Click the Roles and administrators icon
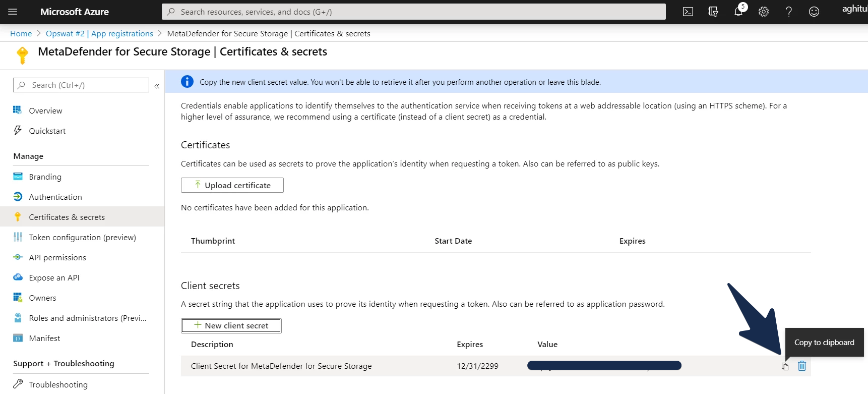This screenshot has height=394, width=868. click(x=18, y=317)
